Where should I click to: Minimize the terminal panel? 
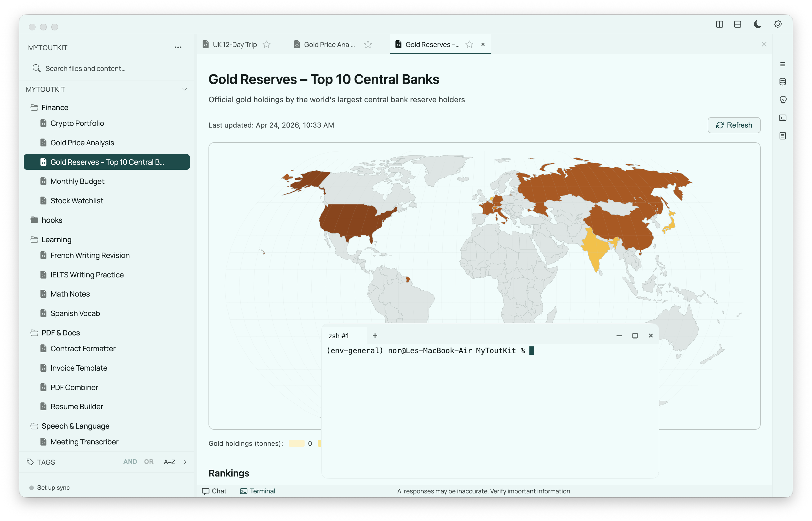point(619,336)
